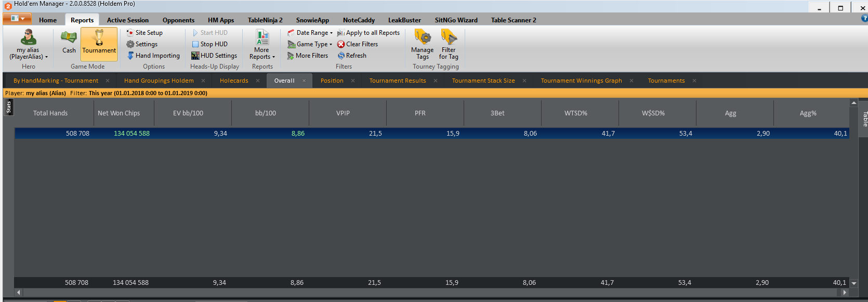Image resolution: width=868 pixels, height=302 pixels.
Task: Sort by Net Won Chips column header
Action: [x=118, y=113]
